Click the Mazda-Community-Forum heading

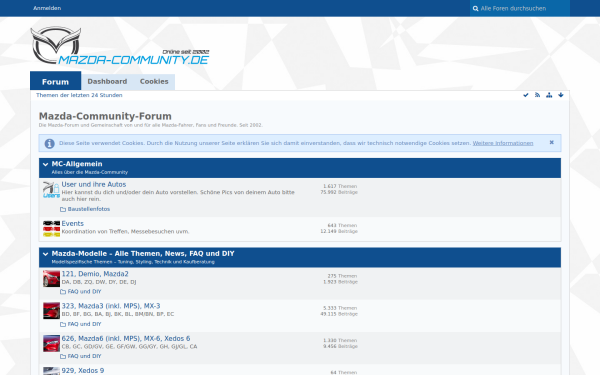[105, 116]
